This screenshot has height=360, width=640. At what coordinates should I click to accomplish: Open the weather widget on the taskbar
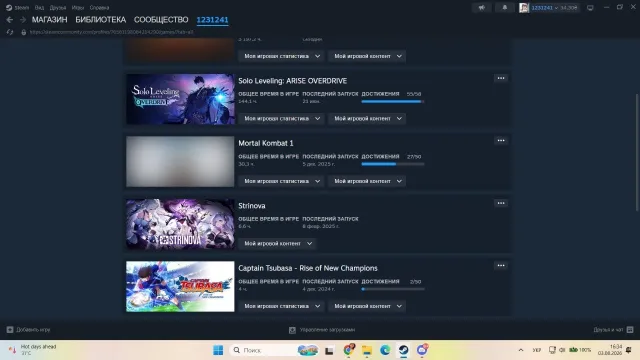point(33,350)
